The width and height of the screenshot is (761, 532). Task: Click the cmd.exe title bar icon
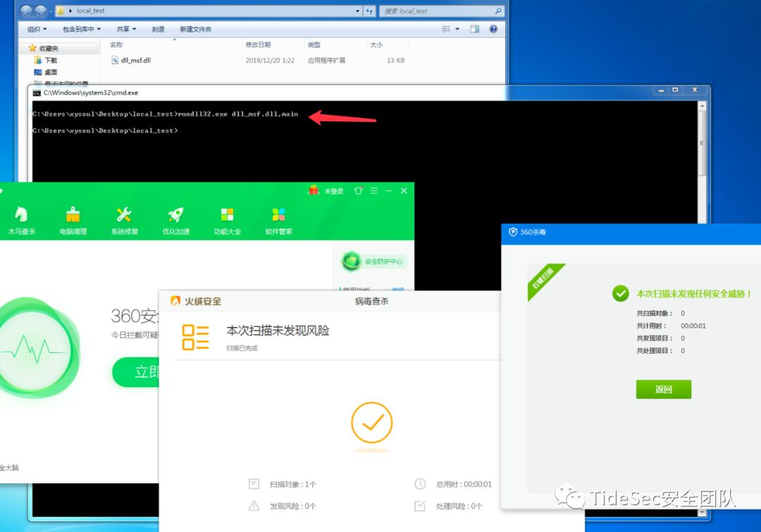[x=37, y=93]
